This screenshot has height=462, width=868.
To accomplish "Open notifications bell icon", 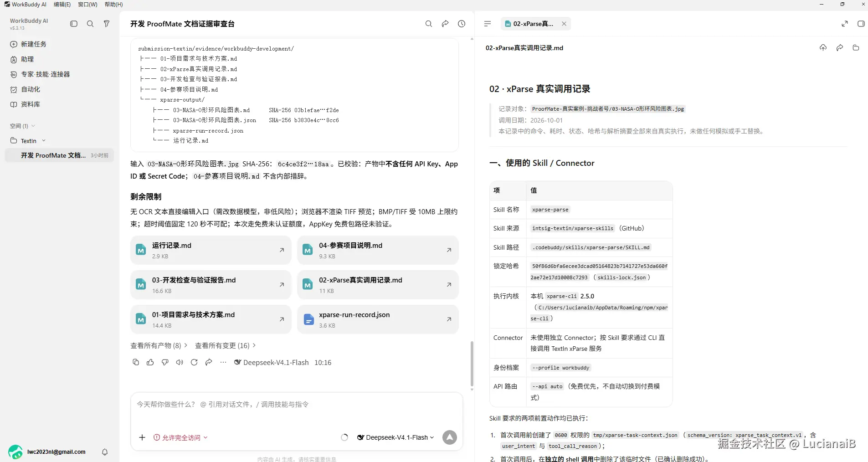I will point(105,452).
